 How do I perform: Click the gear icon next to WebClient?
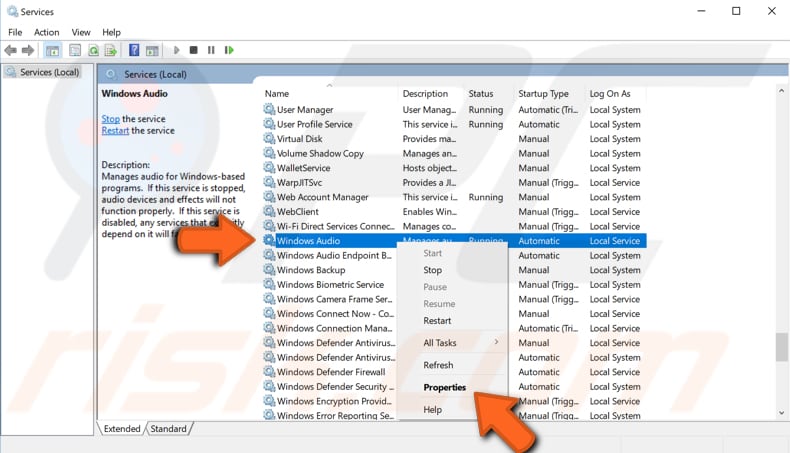click(x=269, y=211)
